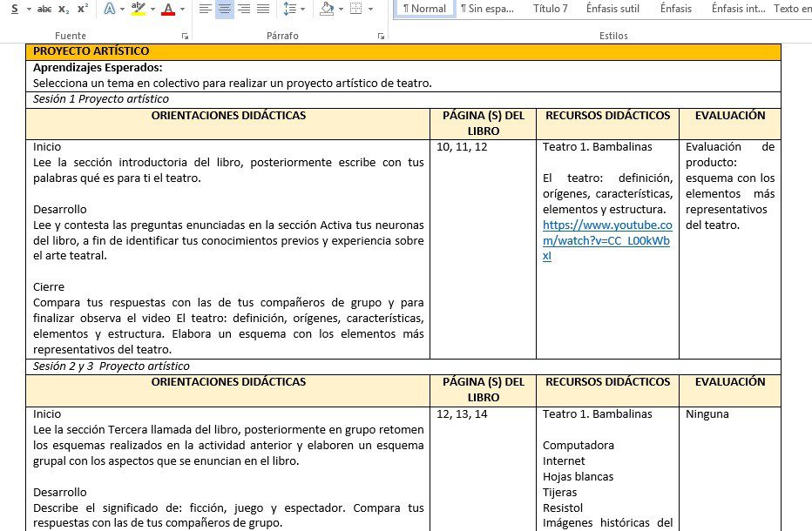Click the word 'Resistol' in resources
This screenshot has width=812, height=531.
click(x=563, y=508)
